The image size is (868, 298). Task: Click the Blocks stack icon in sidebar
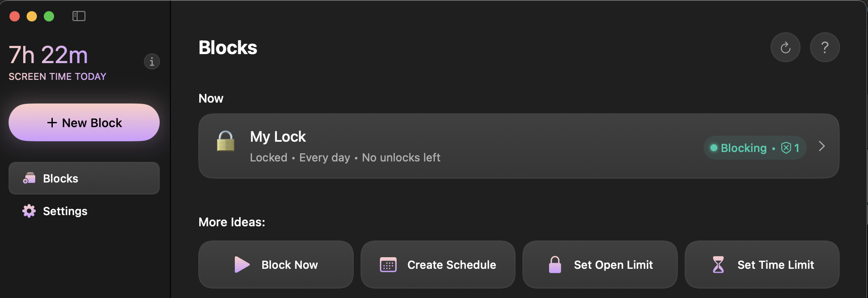tap(29, 178)
